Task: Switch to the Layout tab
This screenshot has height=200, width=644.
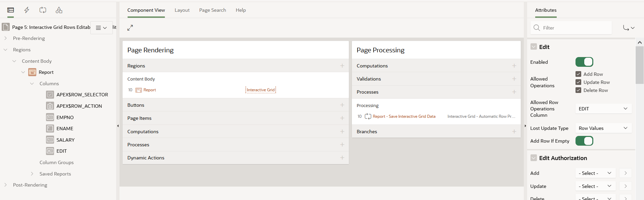Action: 182,10
